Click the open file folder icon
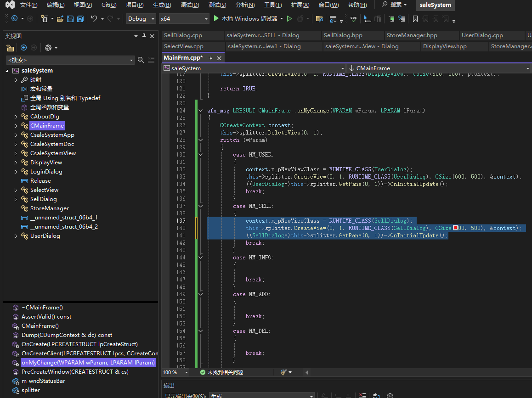Image resolution: width=532 pixels, height=398 pixels. pyautogui.click(x=60, y=19)
